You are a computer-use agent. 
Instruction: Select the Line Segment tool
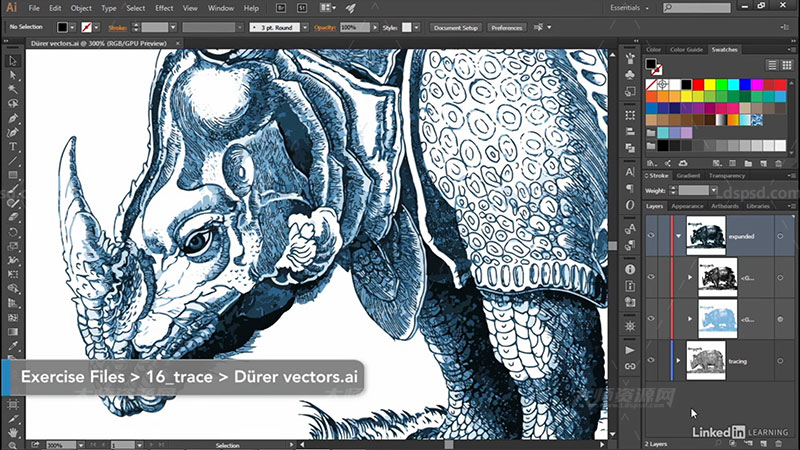click(x=13, y=161)
